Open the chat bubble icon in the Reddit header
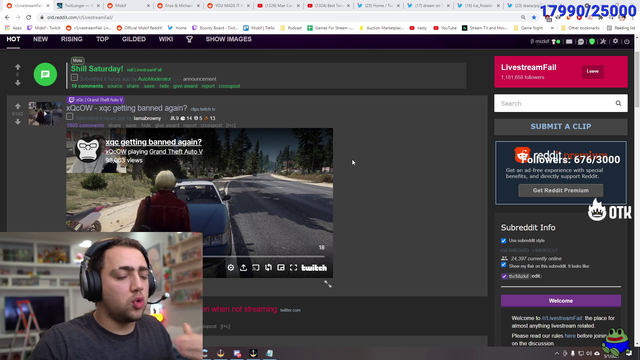Screen dimensions: 640x360 pyautogui.click(x=581, y=42)
